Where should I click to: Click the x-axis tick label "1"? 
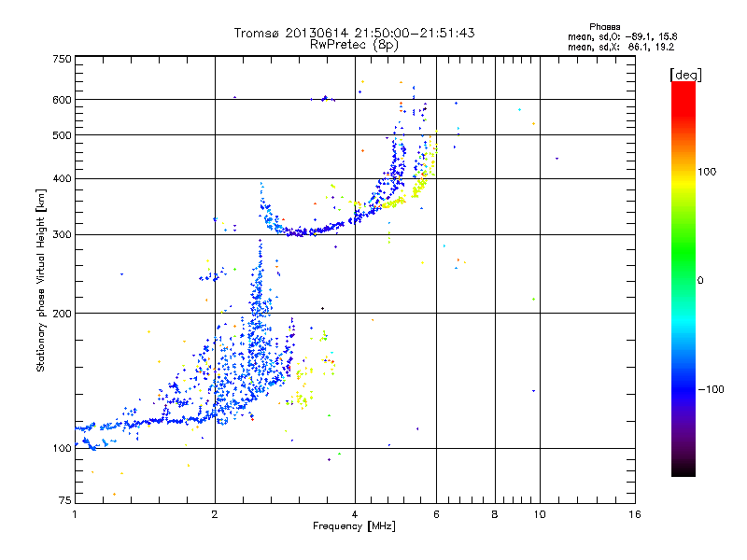pyautogui.click(x=75, y=514)
